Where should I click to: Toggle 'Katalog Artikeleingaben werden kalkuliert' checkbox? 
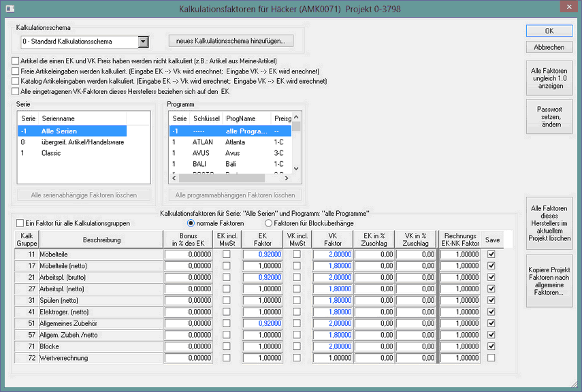click(16, 81)
